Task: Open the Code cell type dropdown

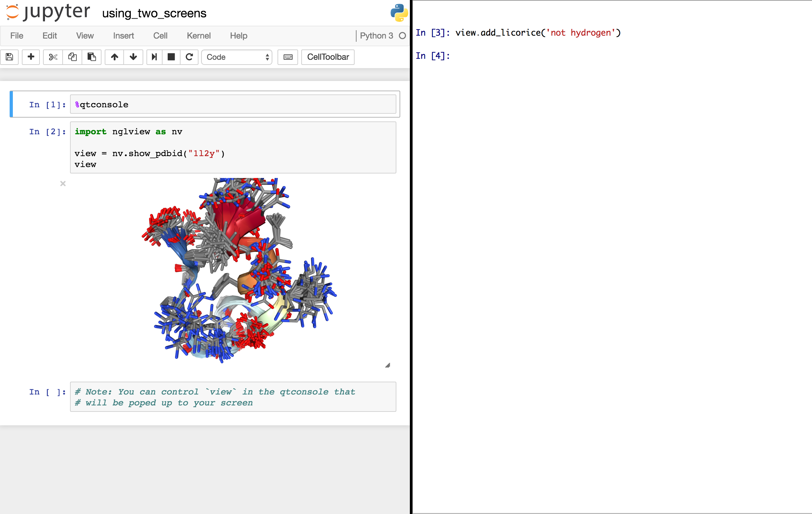Action: click(237, 57)
